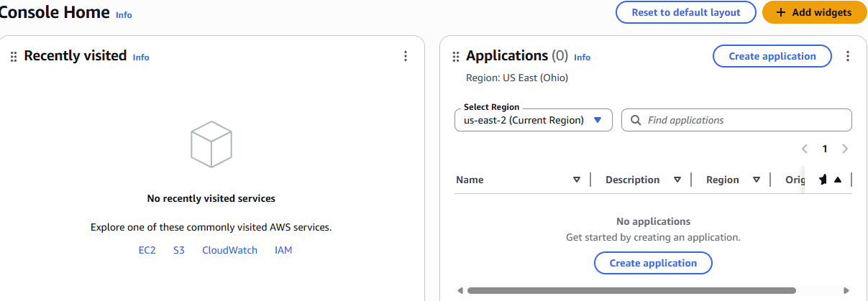The height and width of the screenshot is (301, 868).
Task: Click the horizontal scrollbar in Applications table
Action: pyautogui.click(x=631, y=291)
